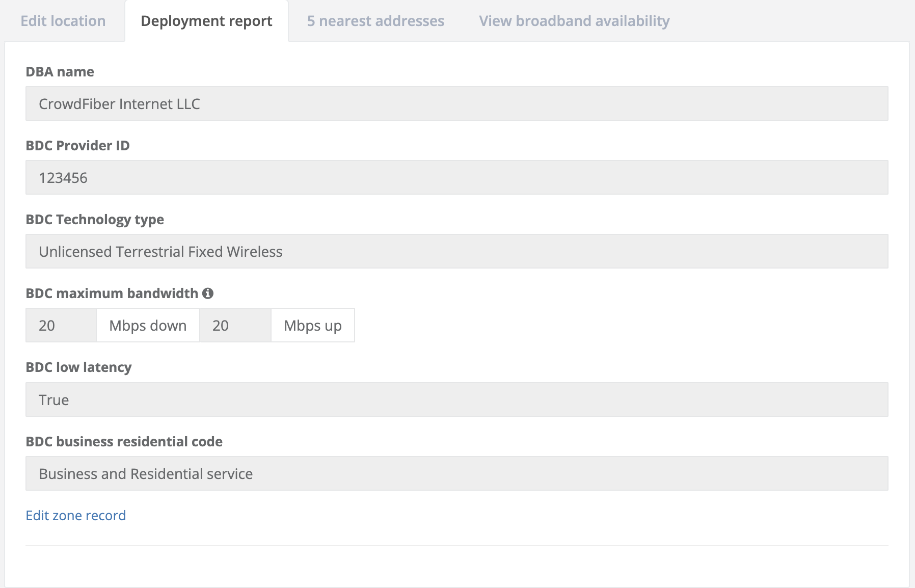Screen dimensions: 915x588
Task: Click the info icon beside BDC maximum bandwidth
Action: tap(208, 293)
